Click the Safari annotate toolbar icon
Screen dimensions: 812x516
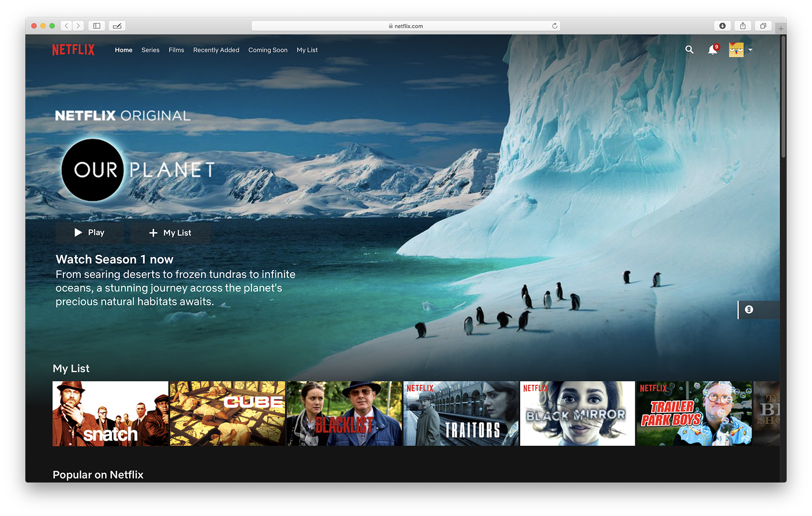(117, 26)
